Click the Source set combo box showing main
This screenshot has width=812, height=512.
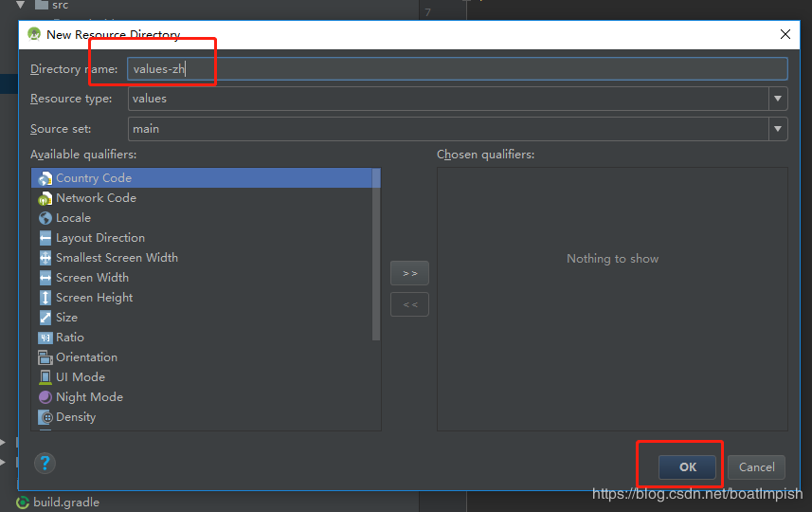[458, 129]
